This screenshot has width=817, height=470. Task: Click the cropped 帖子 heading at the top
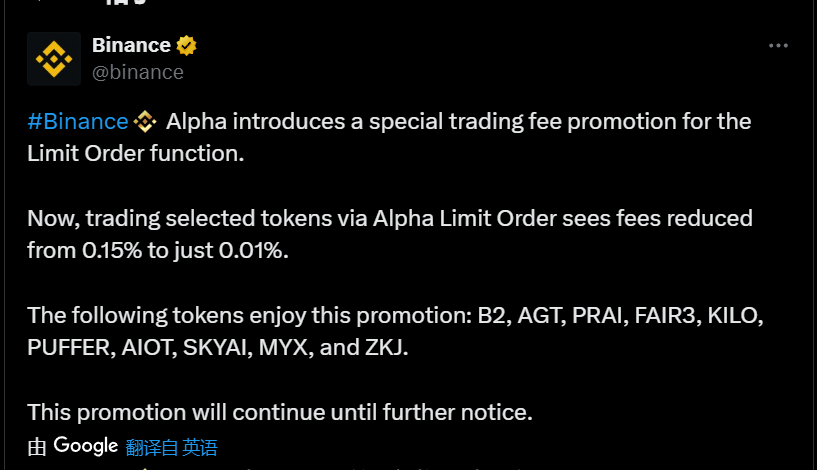click(125, 3)
